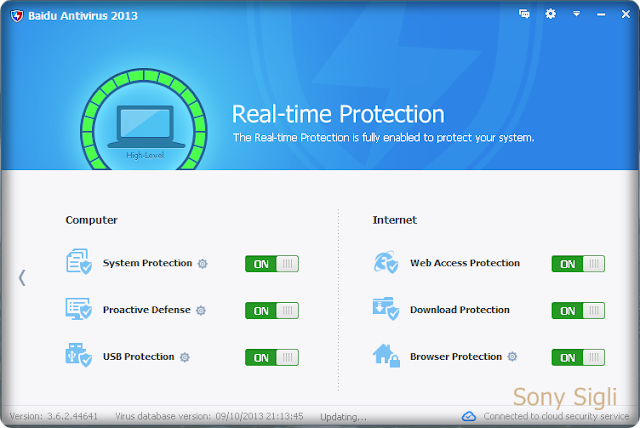Click USB Protection label
Viewport: 640px width, 428px height.
point(138,357)
